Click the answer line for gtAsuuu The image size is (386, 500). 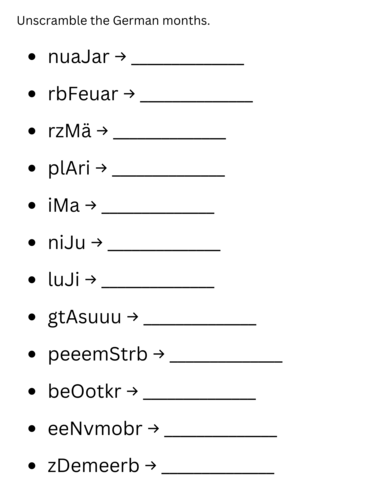(200, 324)
